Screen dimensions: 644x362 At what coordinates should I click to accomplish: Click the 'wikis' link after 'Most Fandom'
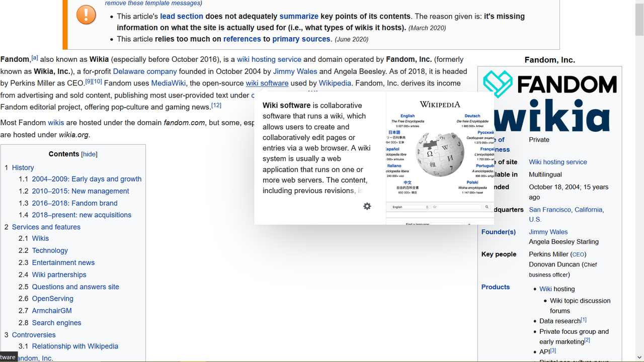click(56, 123)
